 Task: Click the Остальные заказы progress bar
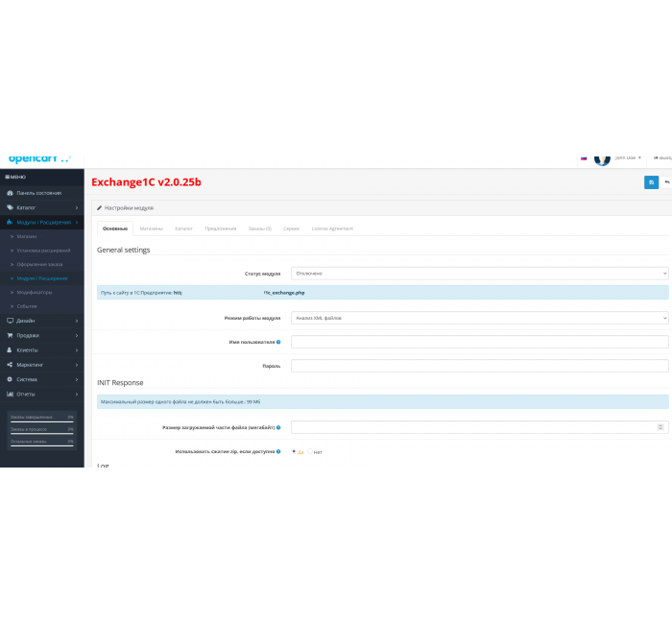coord(42,446)
